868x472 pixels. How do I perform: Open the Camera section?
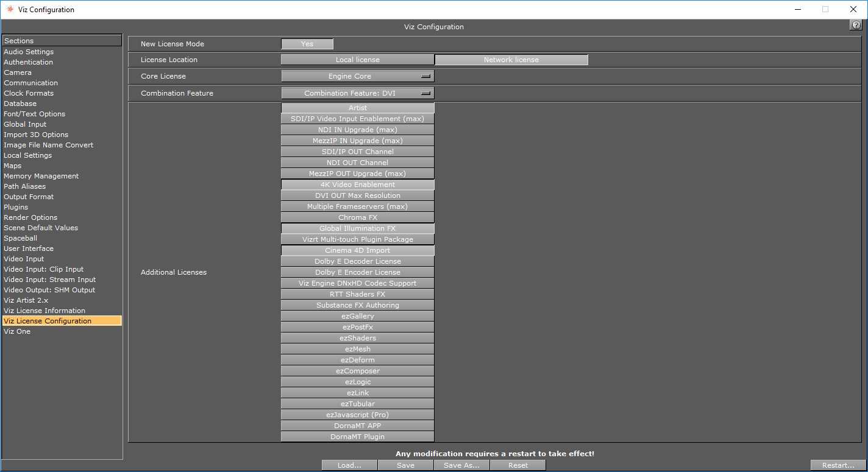(62, 72)
